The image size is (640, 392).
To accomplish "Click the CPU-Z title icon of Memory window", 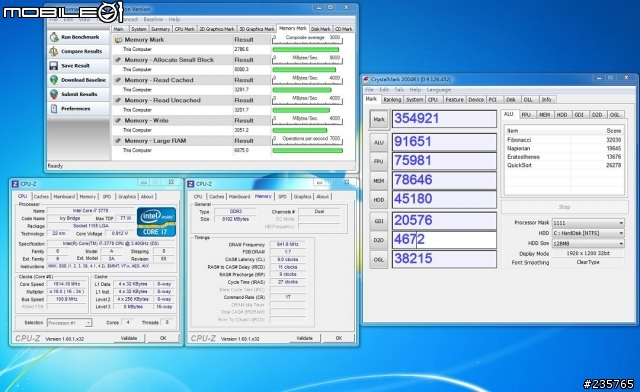I will pyautogui.click(x=191, y=184).
